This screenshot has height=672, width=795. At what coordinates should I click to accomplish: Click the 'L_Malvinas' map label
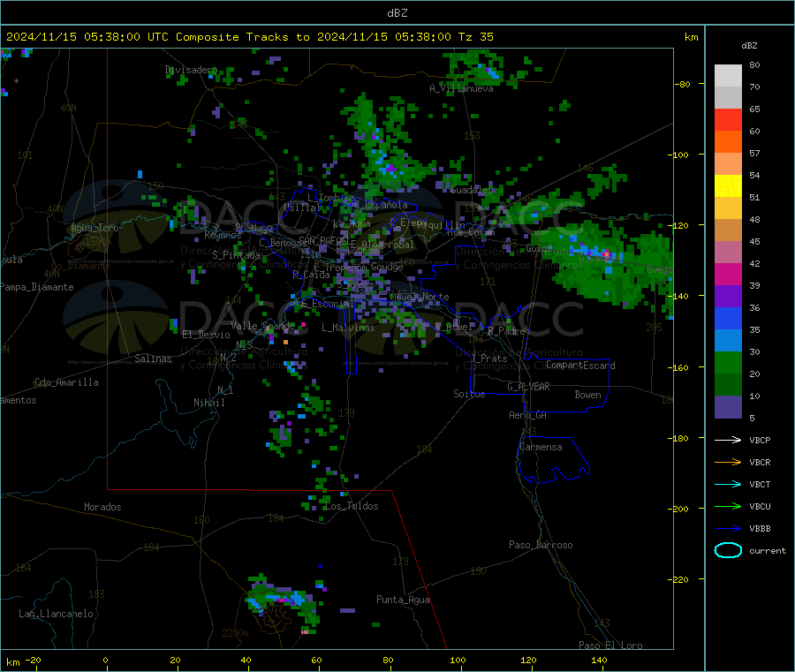pos(348,328)
